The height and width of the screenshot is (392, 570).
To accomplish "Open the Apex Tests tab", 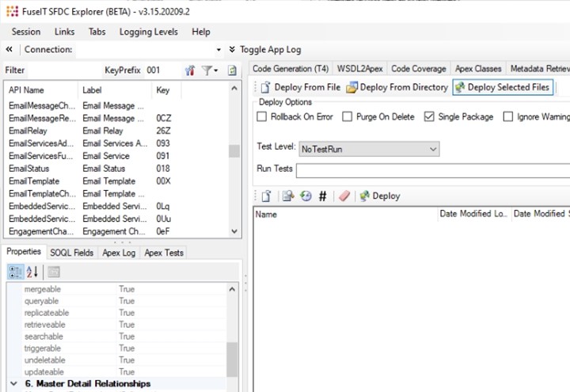I will [x=164, y=253].
